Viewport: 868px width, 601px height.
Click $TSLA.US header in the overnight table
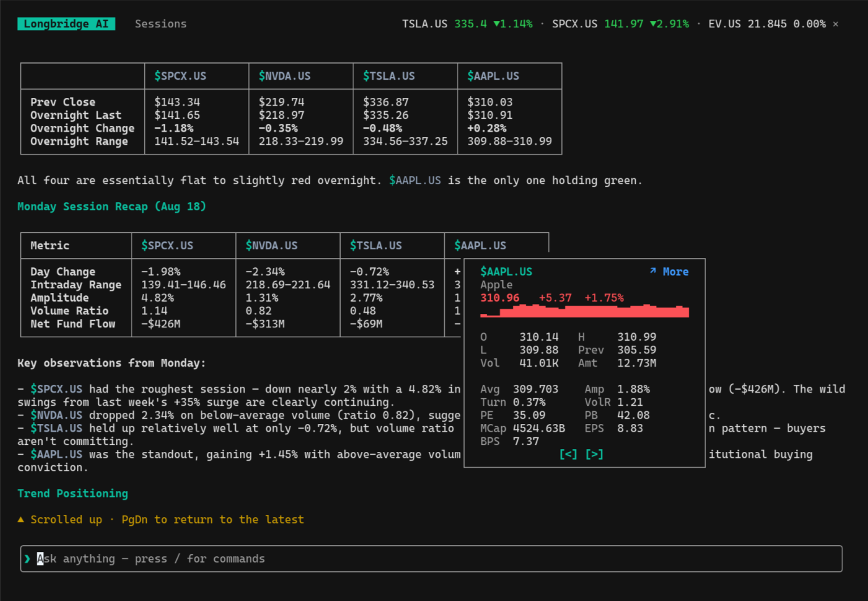389,76
